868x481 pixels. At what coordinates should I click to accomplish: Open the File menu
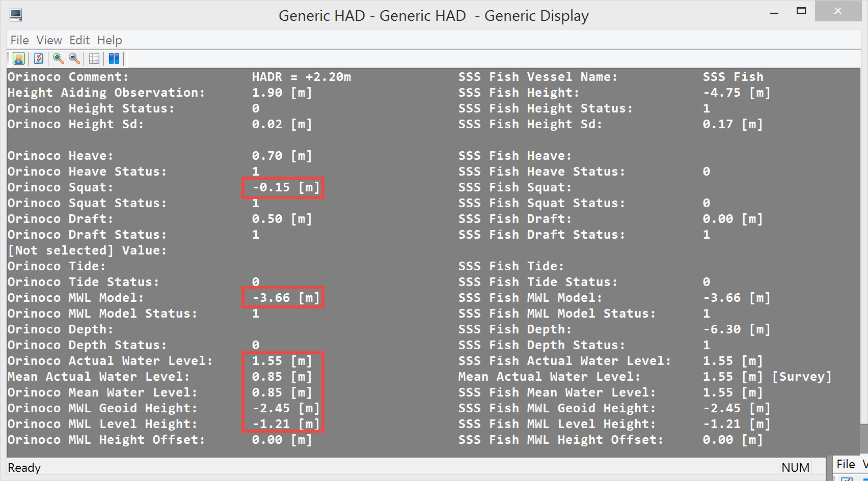tap(19, 40)
